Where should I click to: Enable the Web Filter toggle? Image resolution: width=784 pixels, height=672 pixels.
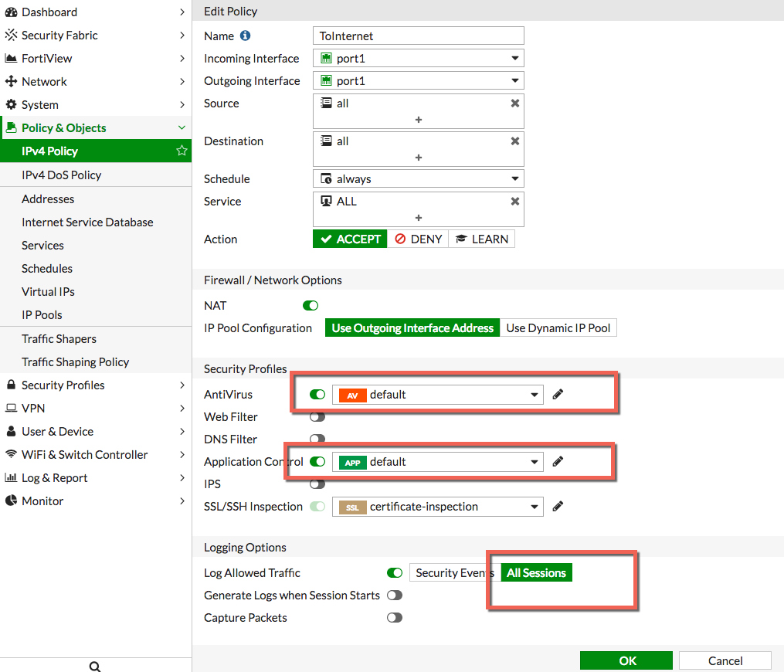tap(317, 416)
